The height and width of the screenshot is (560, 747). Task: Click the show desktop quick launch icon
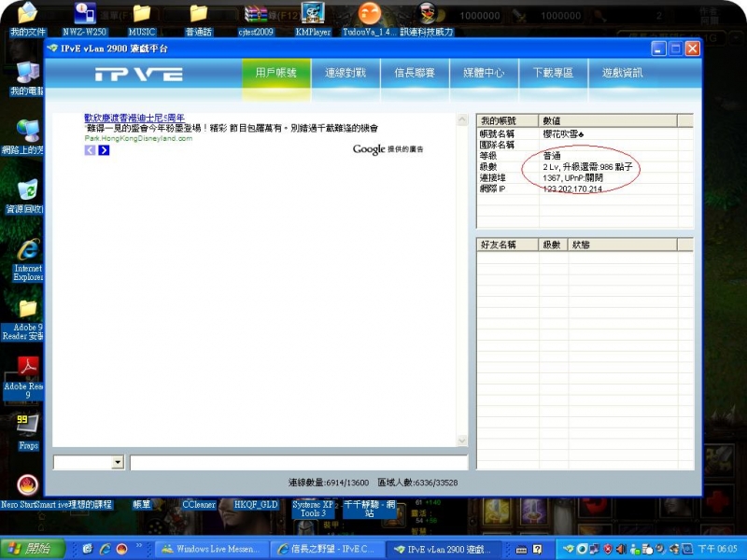pos(88,549)
